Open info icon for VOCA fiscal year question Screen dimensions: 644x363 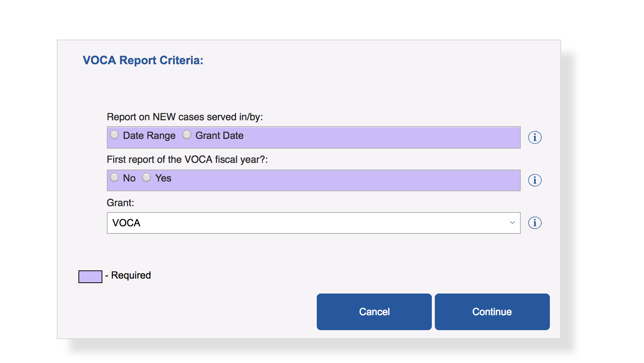(535, 180)
